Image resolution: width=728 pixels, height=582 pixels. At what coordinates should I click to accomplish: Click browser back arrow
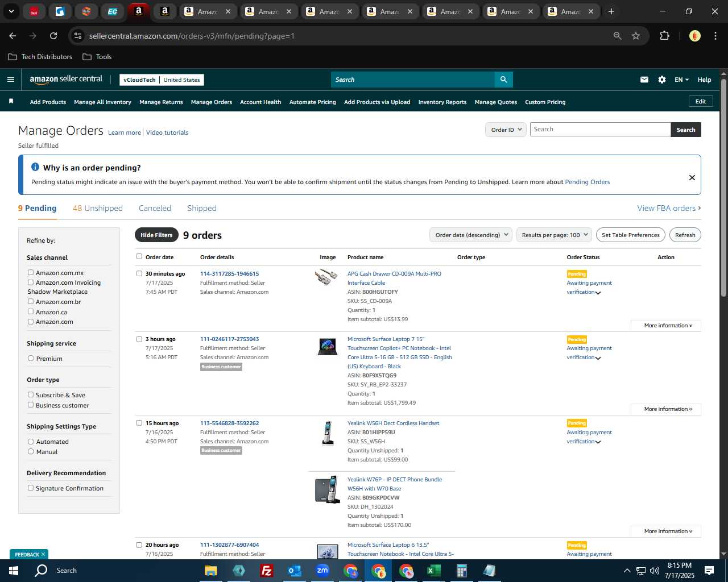click(13, 36)
